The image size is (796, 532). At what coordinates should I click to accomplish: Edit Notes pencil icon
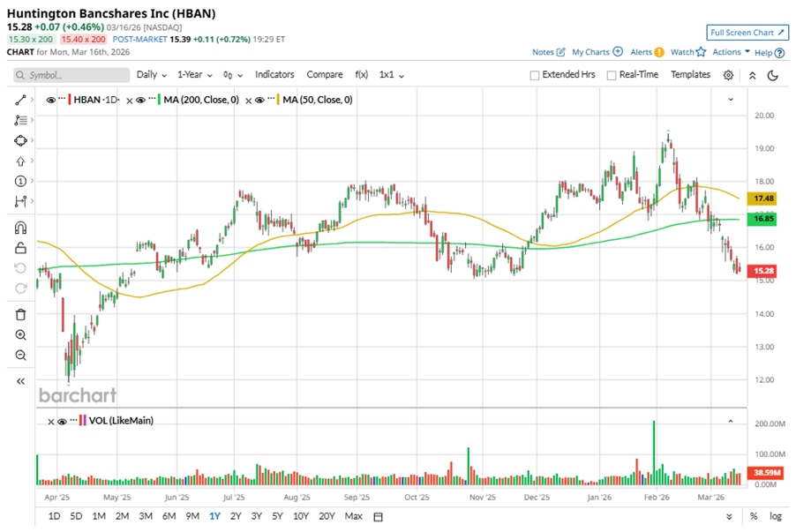pyautogui.click(x=561, y=52)
